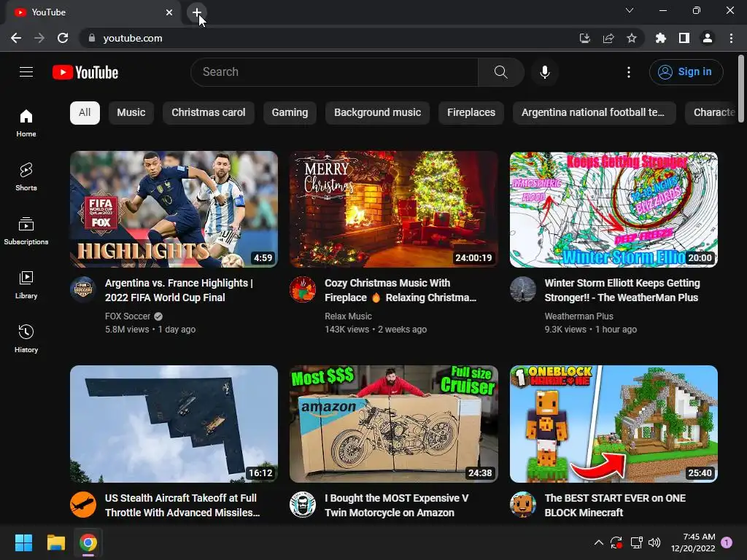This screenshot has height=560, width=747.
Task: Click the YouTube logo
Action: [x=85, y=72]
